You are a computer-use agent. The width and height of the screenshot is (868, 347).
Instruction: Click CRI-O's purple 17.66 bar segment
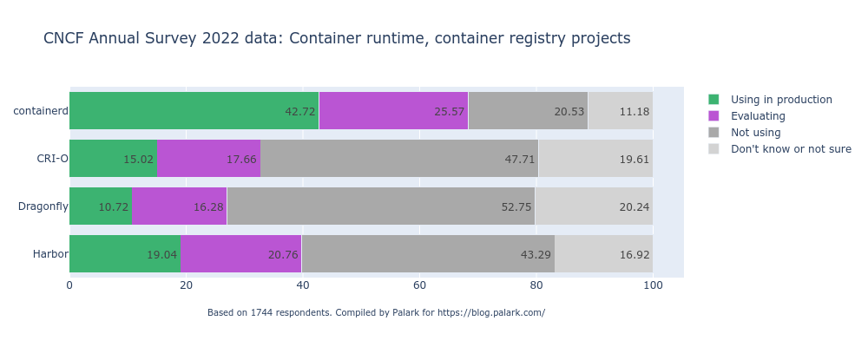208,158
